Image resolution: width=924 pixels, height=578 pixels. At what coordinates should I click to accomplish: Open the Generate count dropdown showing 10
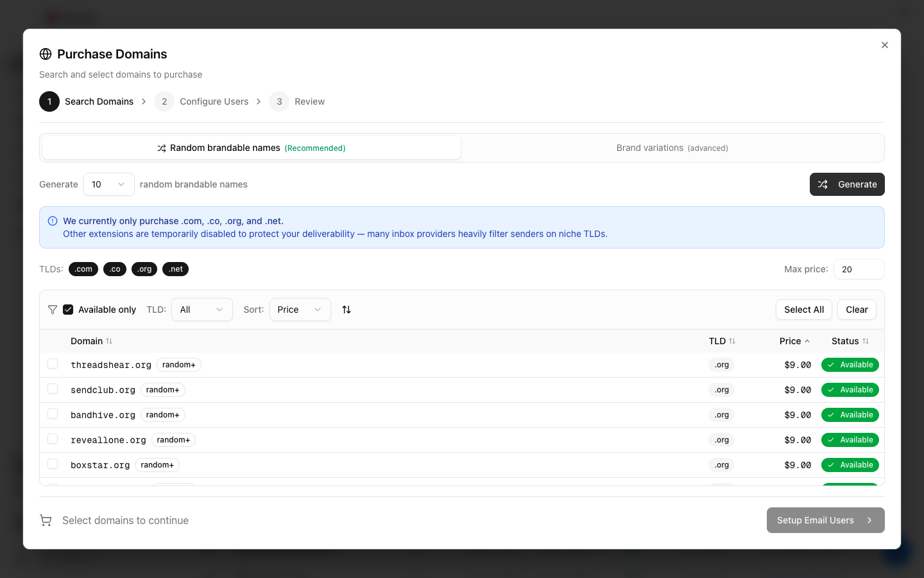point(109,184)
